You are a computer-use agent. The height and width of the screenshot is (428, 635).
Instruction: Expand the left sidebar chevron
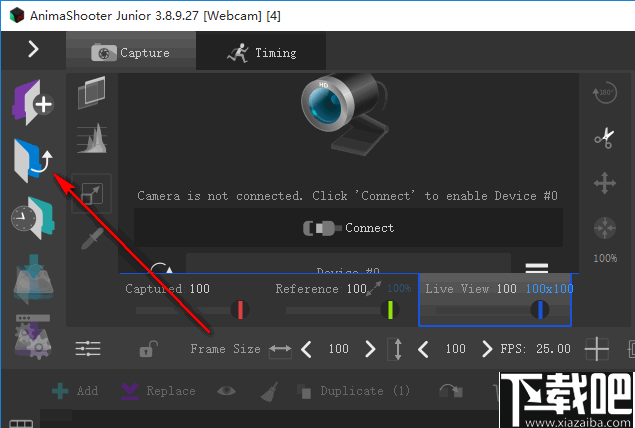click(x=33, y=49)
